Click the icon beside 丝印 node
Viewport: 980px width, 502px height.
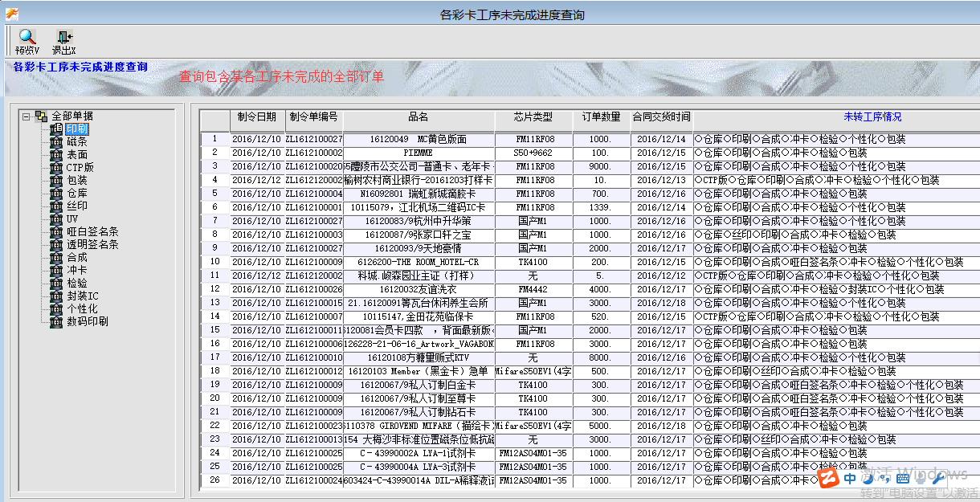pyautogui.click(x=56, y=206)
